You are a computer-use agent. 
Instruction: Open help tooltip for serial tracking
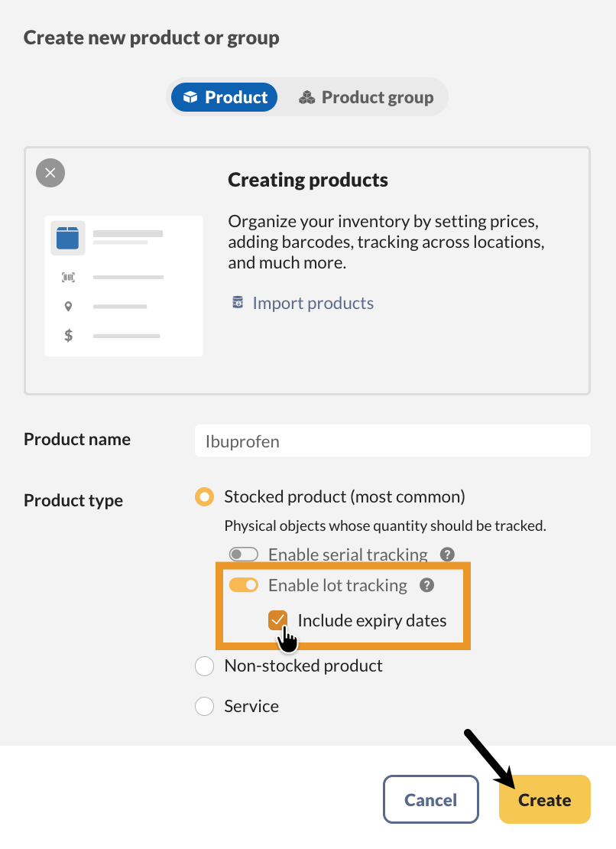(x=447, y=554)
